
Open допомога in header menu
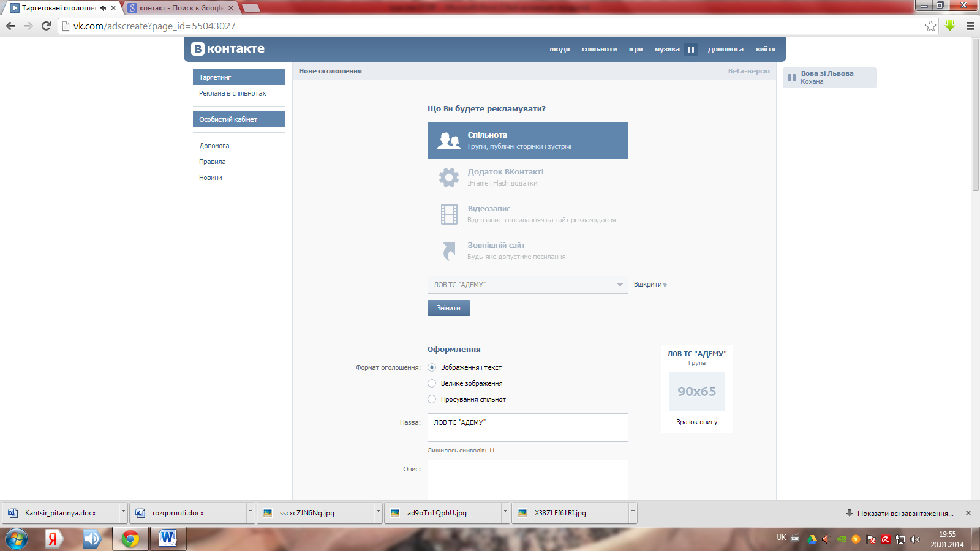point(726,49)
